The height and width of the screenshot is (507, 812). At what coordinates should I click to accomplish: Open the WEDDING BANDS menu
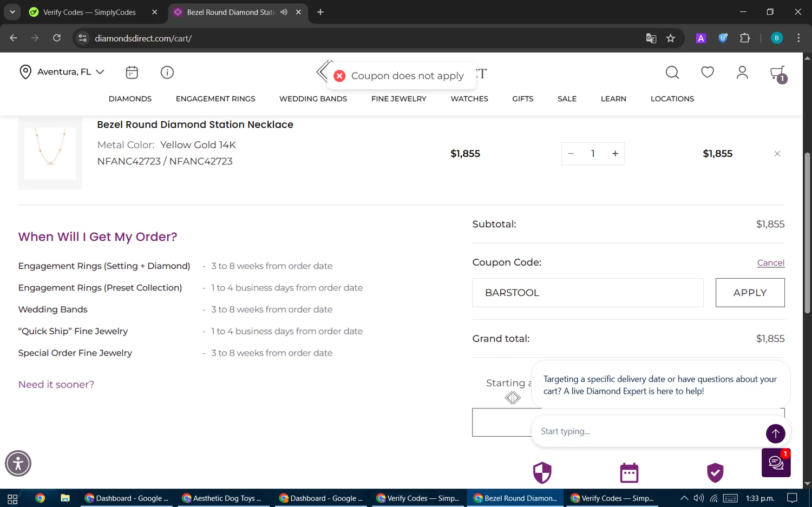313,98
